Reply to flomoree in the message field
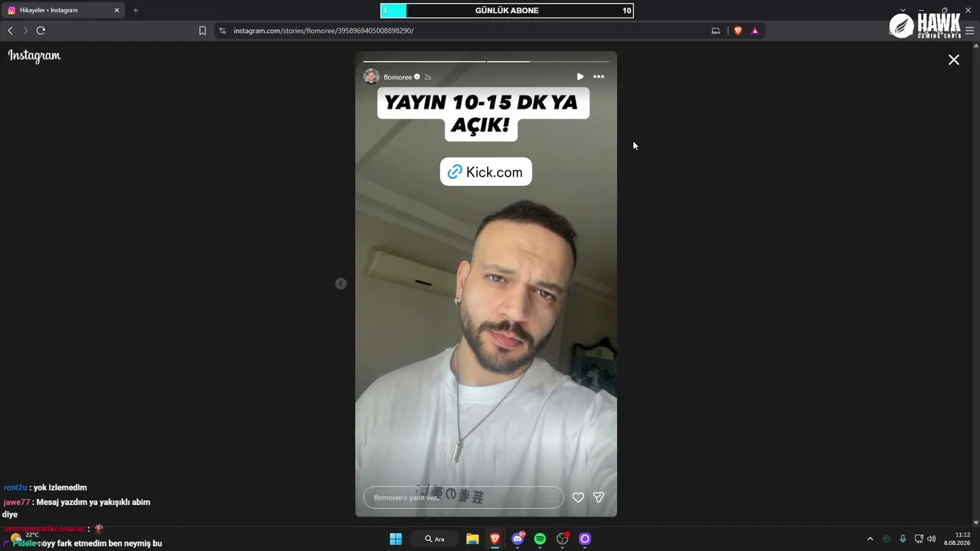 (463, 497)
